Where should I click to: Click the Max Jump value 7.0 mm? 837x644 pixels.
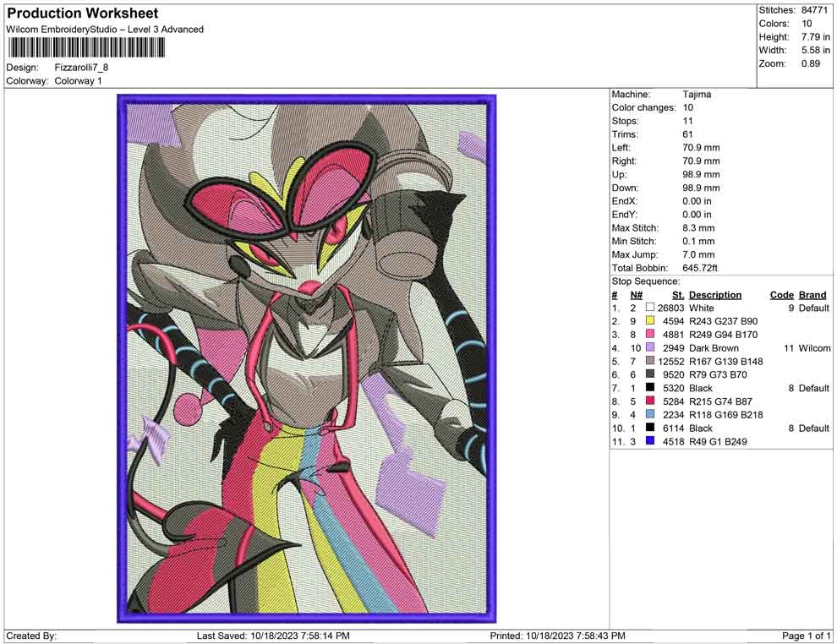pyautogui.click(x=698, y=254)
